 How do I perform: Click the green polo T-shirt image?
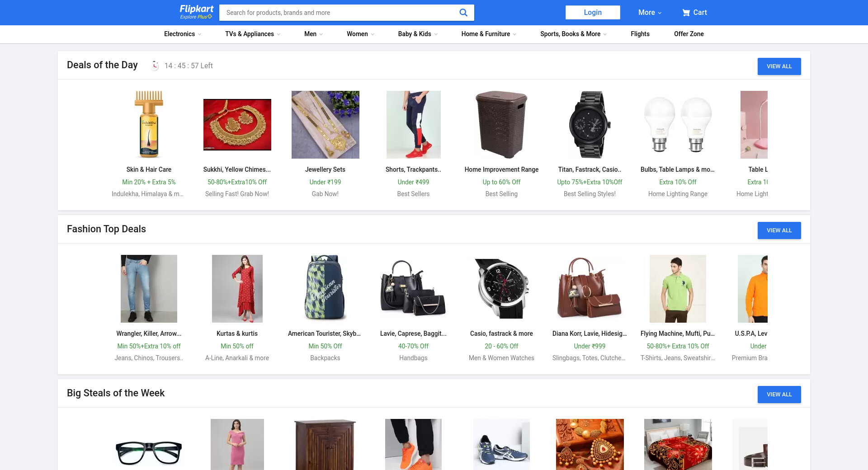point(678,288)
